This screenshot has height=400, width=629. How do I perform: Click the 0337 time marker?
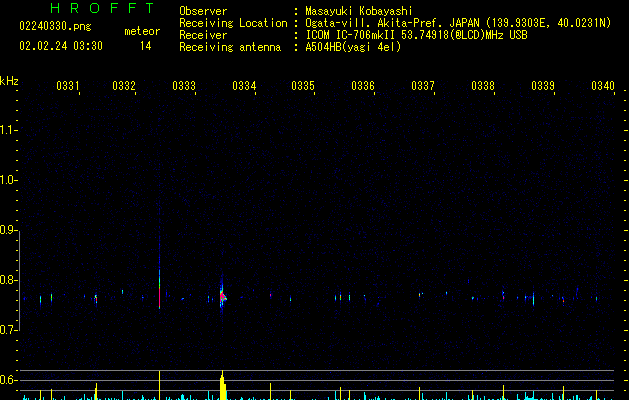point(423,85)
